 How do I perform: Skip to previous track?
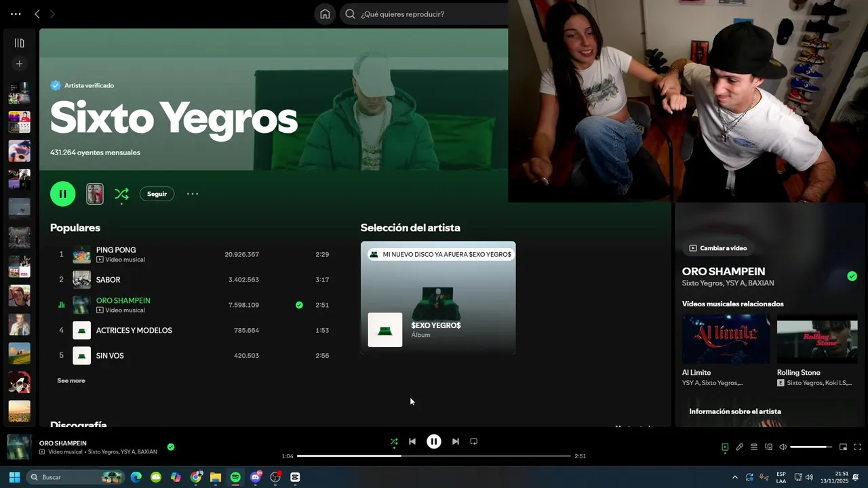[x=412, y=442]
